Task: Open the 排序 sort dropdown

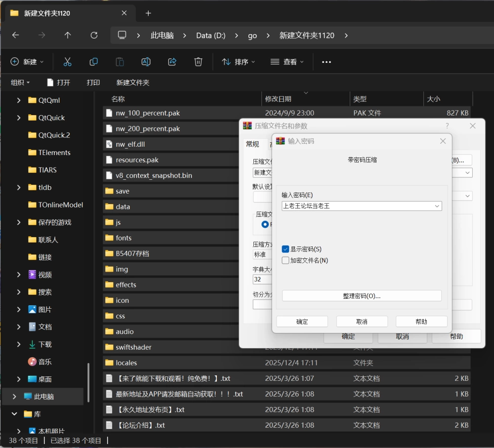Action: [238, 62]
